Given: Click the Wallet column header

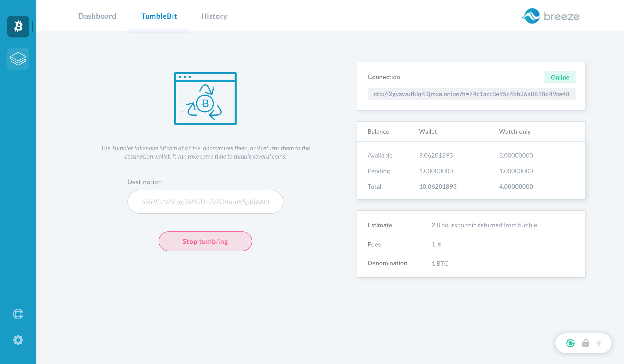Looking at the screenshot, I should pos(428,132).
